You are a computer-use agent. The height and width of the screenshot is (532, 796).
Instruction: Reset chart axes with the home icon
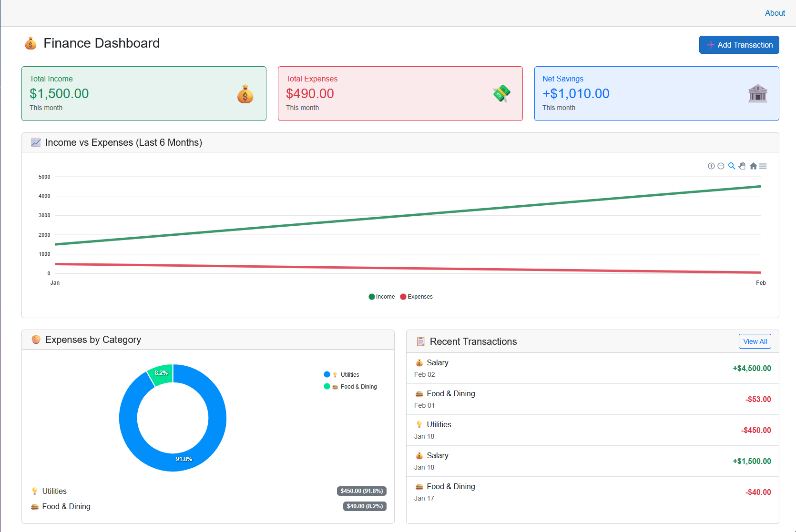(753, 166)
